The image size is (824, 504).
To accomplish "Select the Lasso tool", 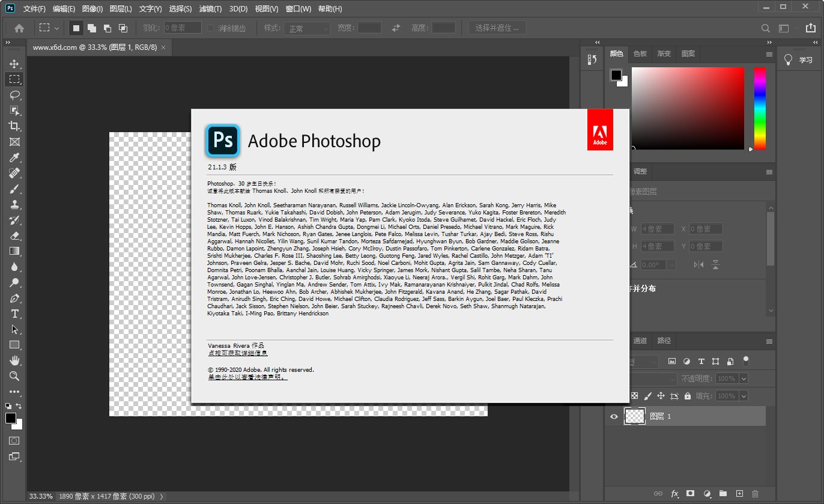I will click(x=14, y=94).
